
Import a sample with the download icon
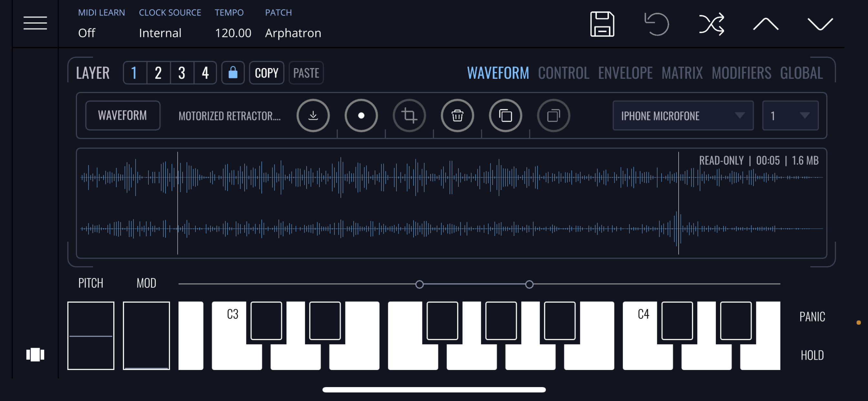tap(313, 116)
